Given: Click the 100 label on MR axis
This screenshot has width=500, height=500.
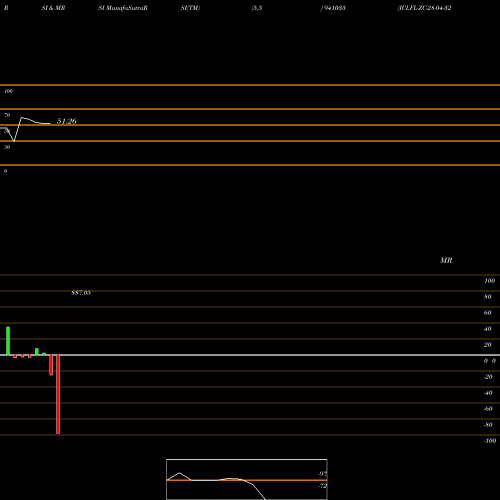Looking at the screenshot, I should point(489,281).
